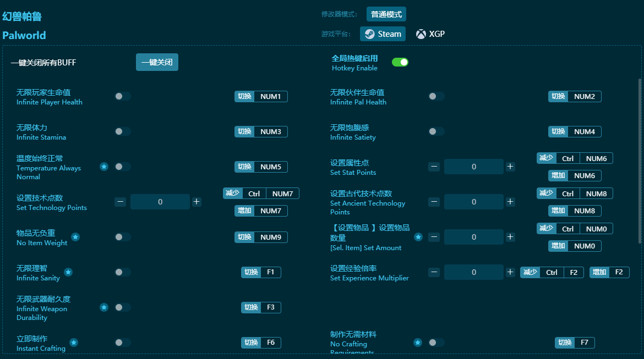This screenshot has width=644, height=359.
Task: Click Ctrl NUM8 decrease hotkey
Action: pos(575,194)
